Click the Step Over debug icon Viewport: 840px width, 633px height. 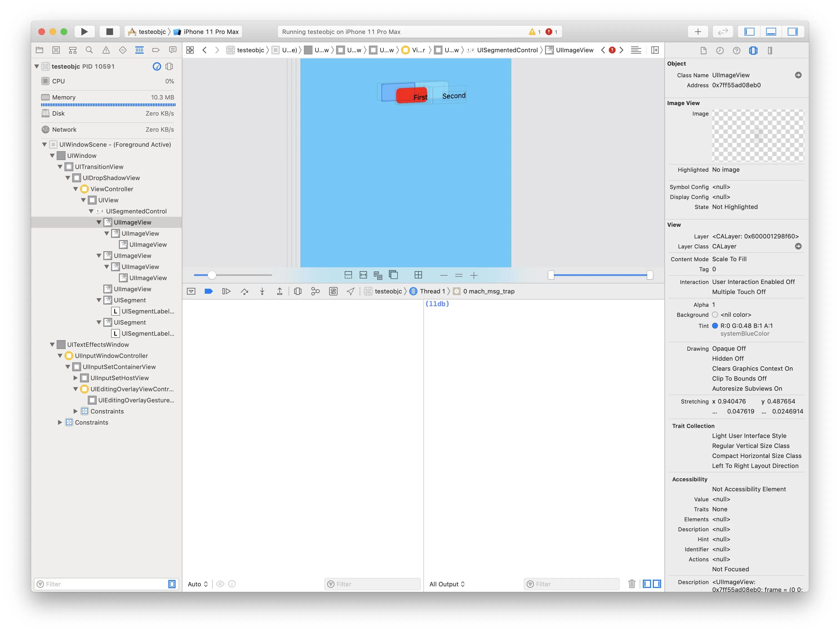coord(244,291)
